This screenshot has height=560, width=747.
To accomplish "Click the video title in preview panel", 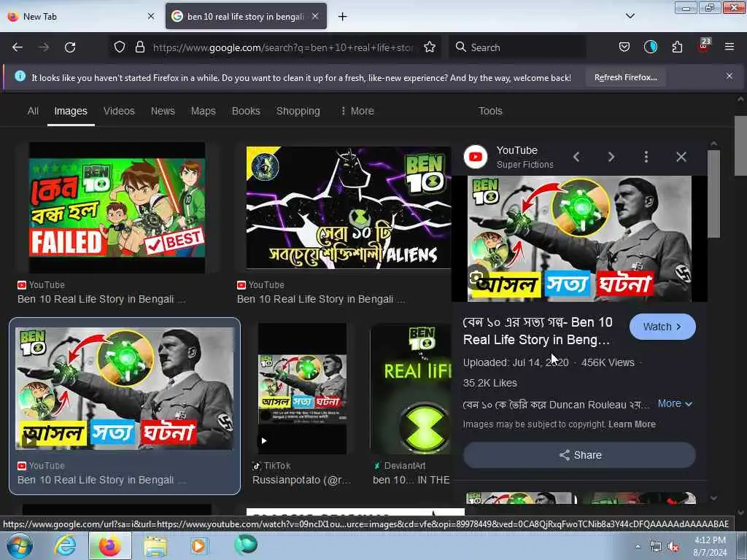I will point(538,331).
